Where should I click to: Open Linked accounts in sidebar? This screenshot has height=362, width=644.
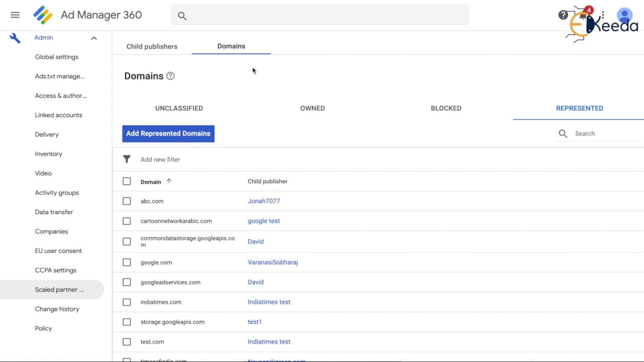pos(58,115)
